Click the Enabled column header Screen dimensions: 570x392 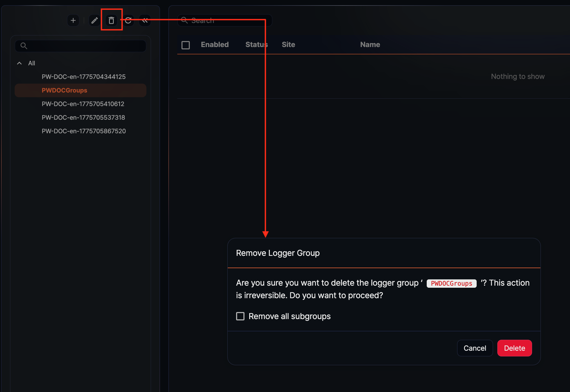coord(215,44)
